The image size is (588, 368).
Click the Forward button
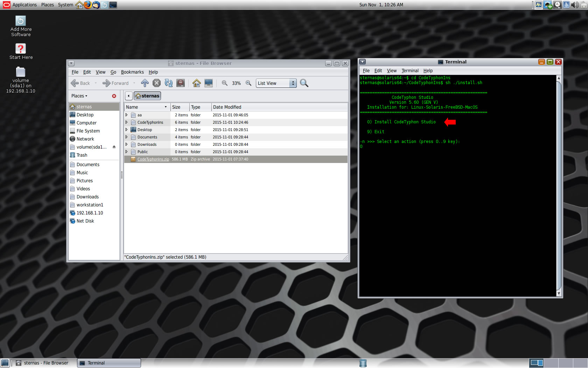click(x=115, y=83)
